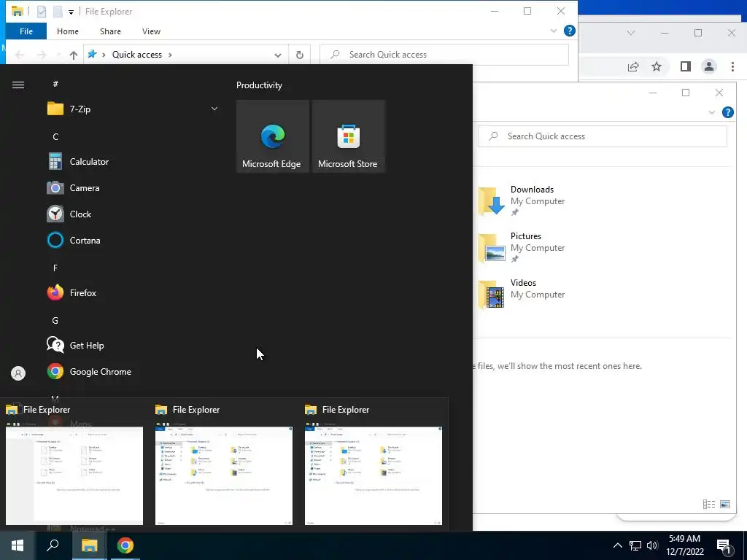
Task: Click Quick access breadcrumb text
Action: tap(137, 54)
